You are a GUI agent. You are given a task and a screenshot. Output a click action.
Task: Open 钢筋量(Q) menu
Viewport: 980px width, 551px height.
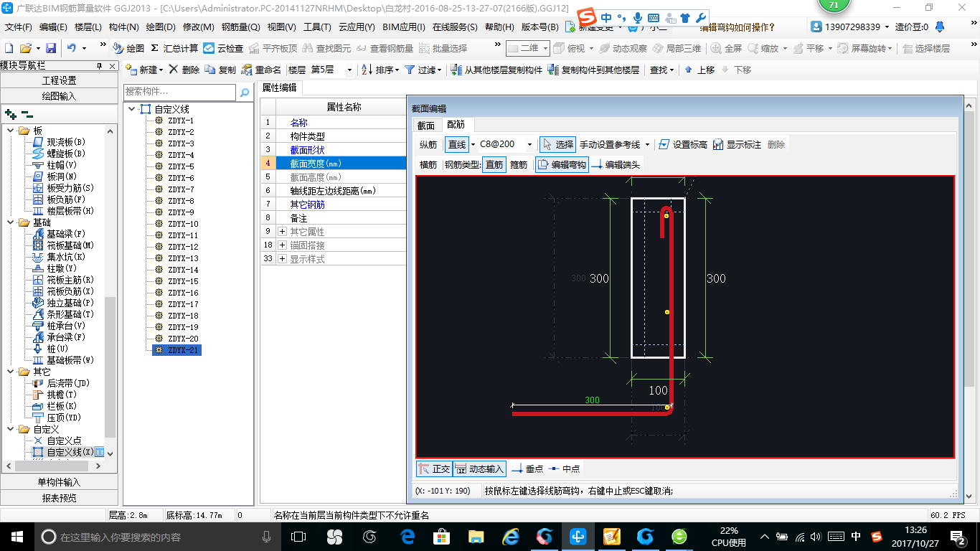[x=240, y=27]
